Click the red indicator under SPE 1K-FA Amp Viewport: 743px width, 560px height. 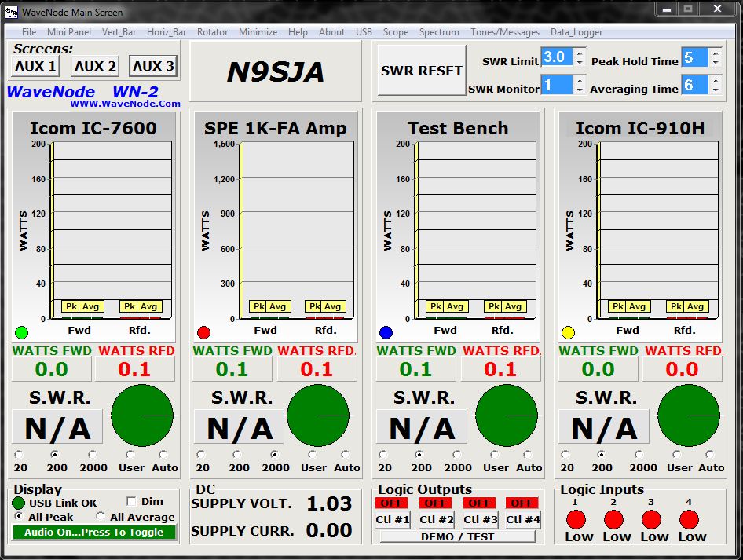coord(203,332)
